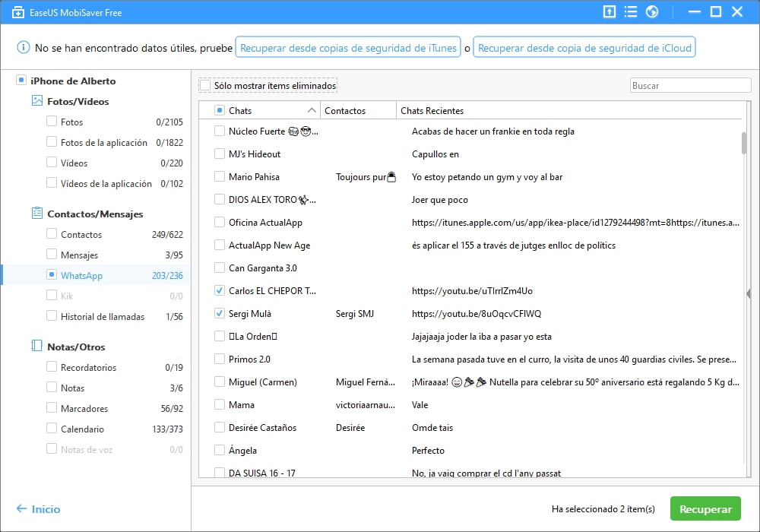The height and width of the screenshot is (532, 760).
Task: Enable Sólo mostrar ítems eliminados
Action: [205, 85]
